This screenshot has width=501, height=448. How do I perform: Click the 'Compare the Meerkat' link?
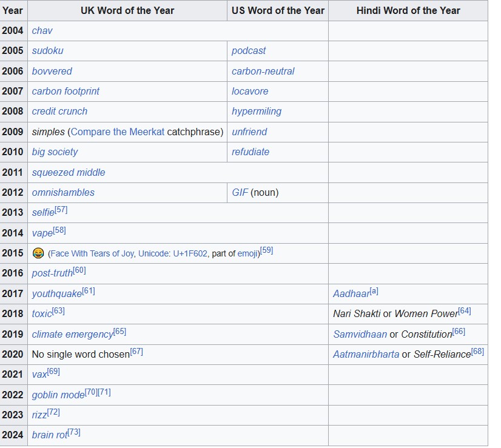coord(117,132)
